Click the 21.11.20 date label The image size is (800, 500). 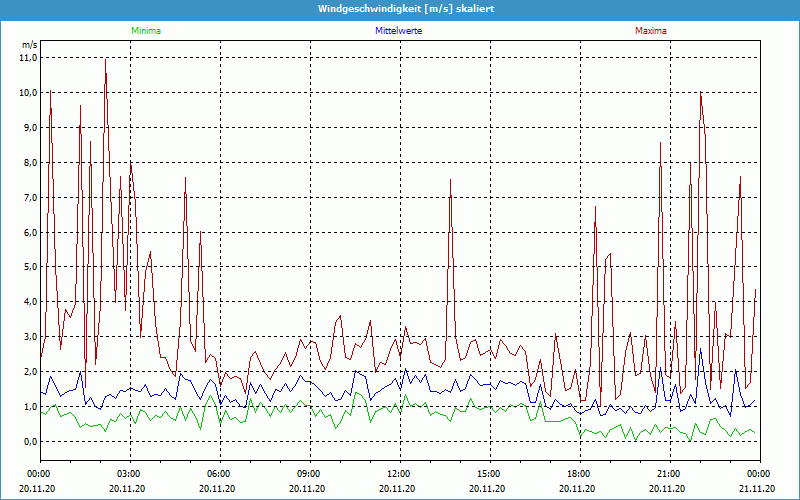(x=757, y=488)
